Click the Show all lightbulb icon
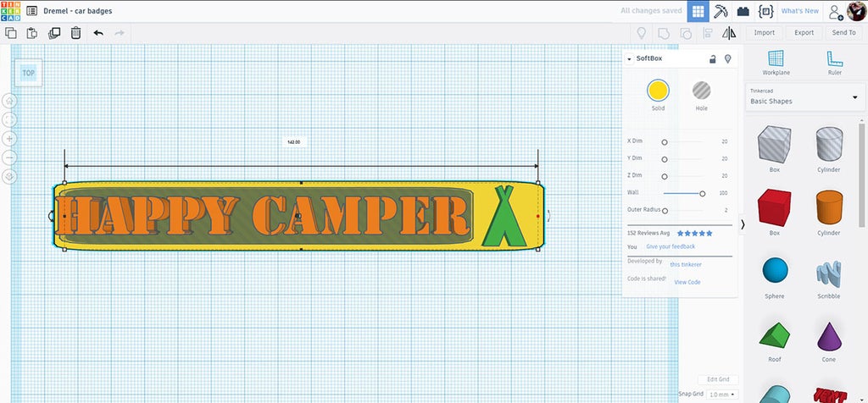The width and height of the screenshot is (868, 403). [642, 33]
